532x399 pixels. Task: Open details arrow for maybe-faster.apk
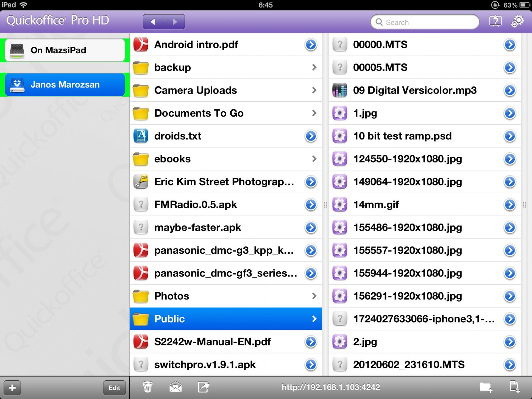[311, 228]
